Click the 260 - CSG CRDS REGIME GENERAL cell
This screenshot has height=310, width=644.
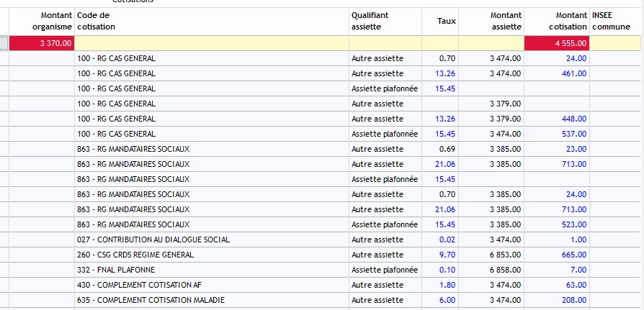point(144,255)
